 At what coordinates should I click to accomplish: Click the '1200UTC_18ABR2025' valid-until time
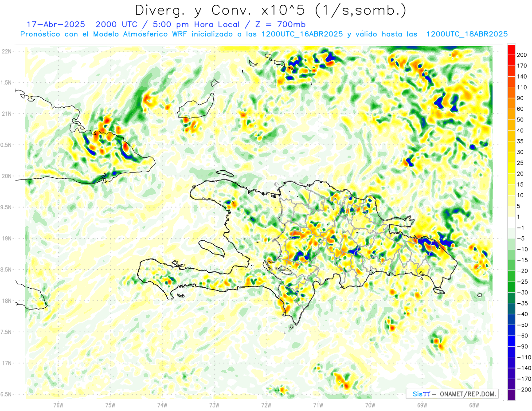pyautogui.click(x=467, y=34)
